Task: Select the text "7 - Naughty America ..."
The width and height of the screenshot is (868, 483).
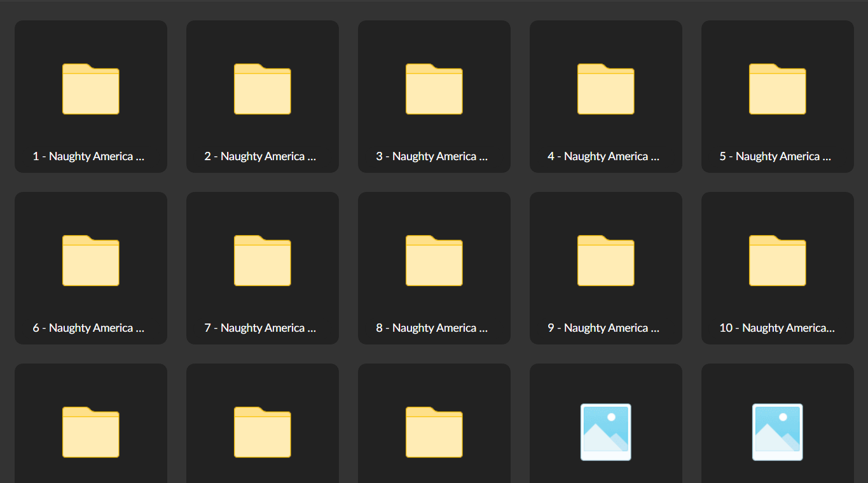Action: click(261, 328)
